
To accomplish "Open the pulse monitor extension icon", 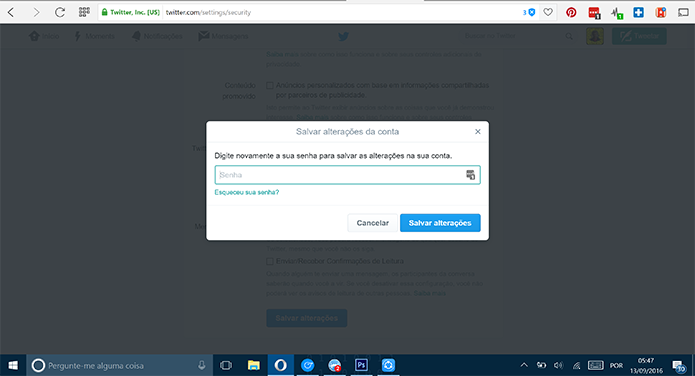I will (x=617, y=13).
